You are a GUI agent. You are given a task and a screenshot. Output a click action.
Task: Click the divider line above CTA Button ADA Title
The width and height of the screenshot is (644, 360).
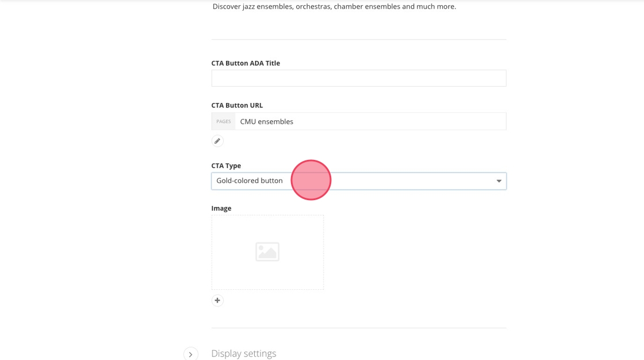tap(359, 39)
